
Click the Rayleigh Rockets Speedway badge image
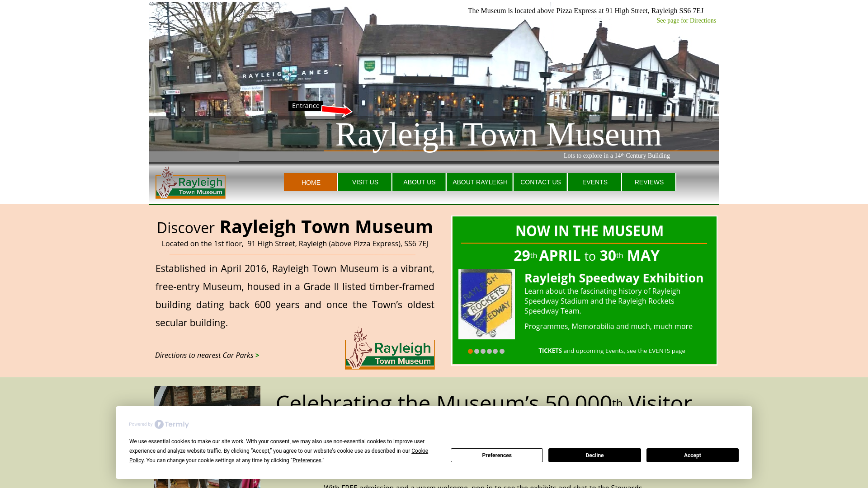click(x=486, y=304)
